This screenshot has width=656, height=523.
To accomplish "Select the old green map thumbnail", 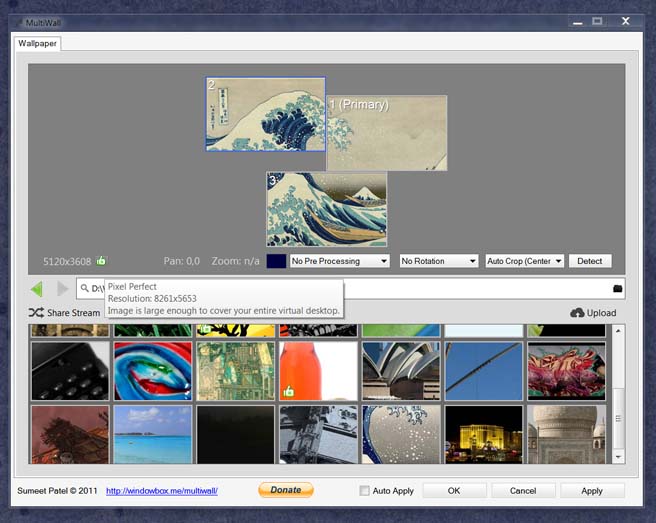I will tap(236, 371).
